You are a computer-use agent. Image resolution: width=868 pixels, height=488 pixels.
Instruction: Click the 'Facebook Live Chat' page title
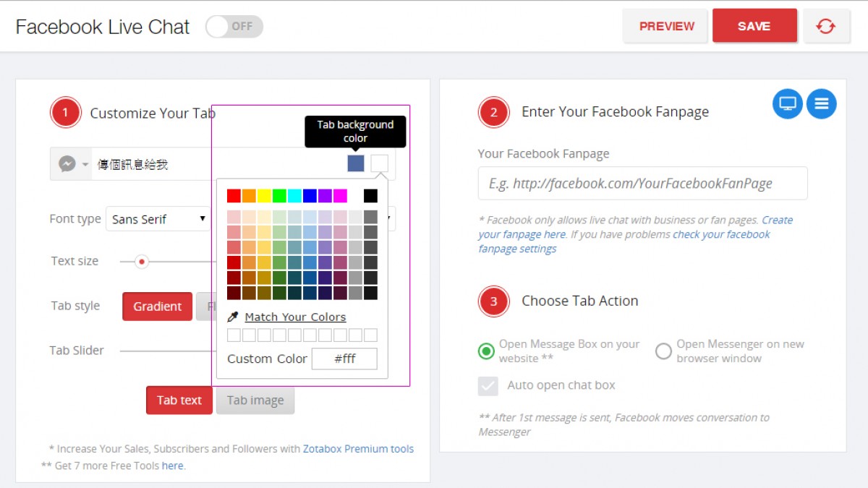103,27
